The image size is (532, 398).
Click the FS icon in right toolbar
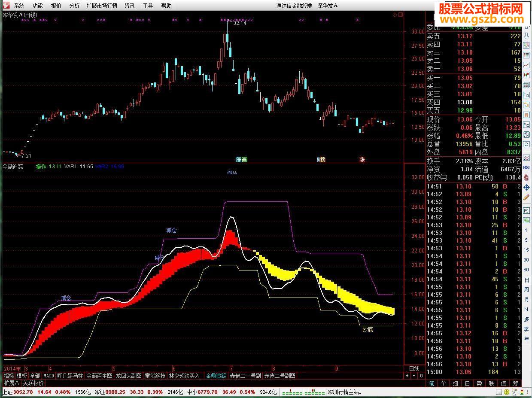click(x=526, y=210)
